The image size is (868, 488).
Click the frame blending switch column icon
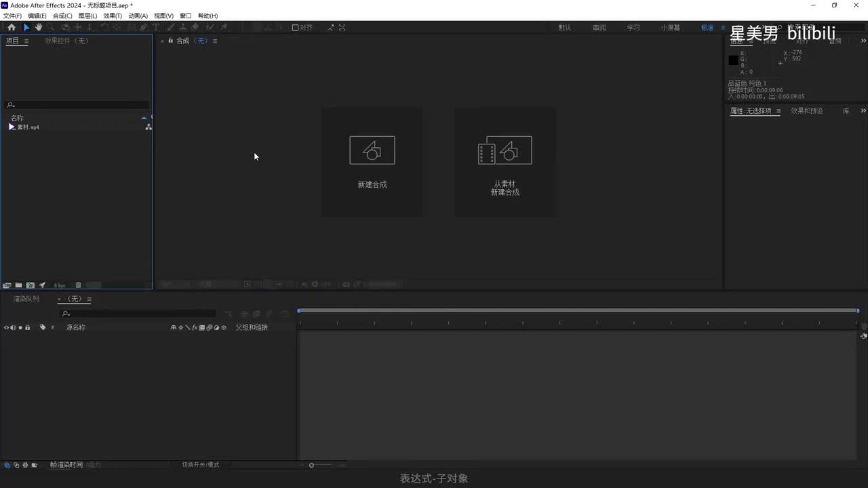coord(201,327)
